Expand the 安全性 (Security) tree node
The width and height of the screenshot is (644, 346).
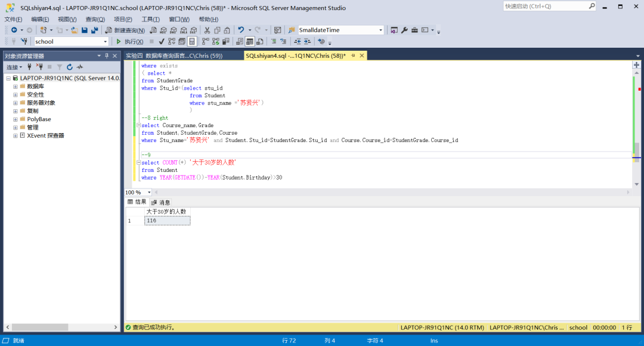tap(15, 94)
